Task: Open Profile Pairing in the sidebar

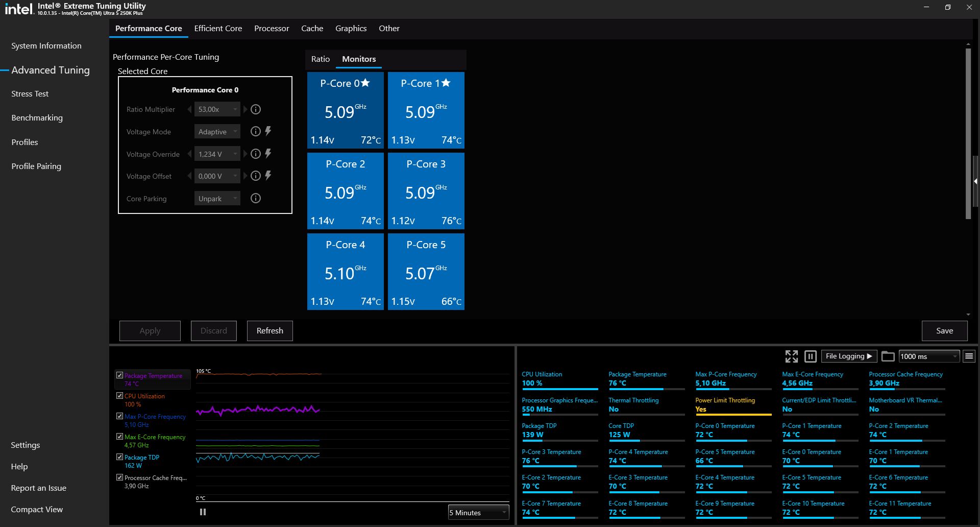Action: pos(36,166)
